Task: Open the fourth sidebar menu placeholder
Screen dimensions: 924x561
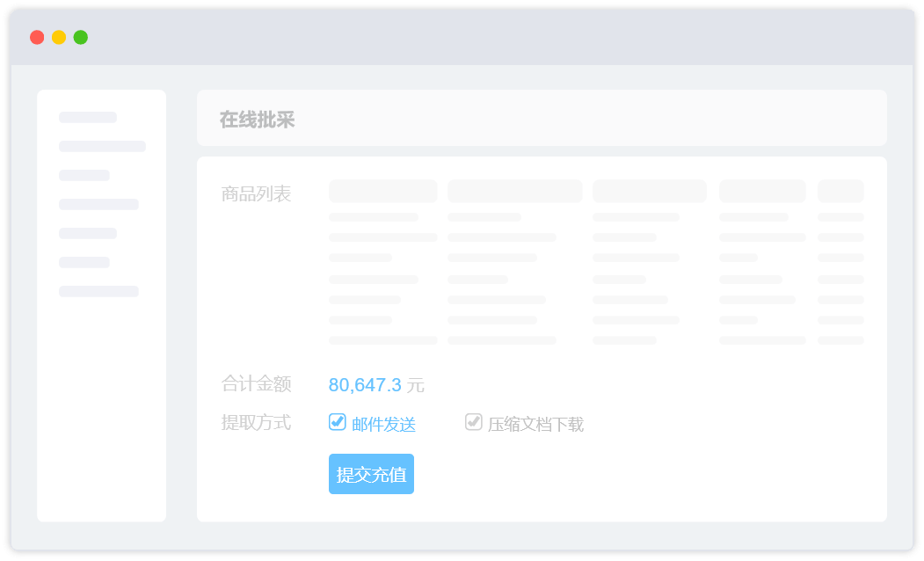Action: pyautogui.click(x=98, y=204)
